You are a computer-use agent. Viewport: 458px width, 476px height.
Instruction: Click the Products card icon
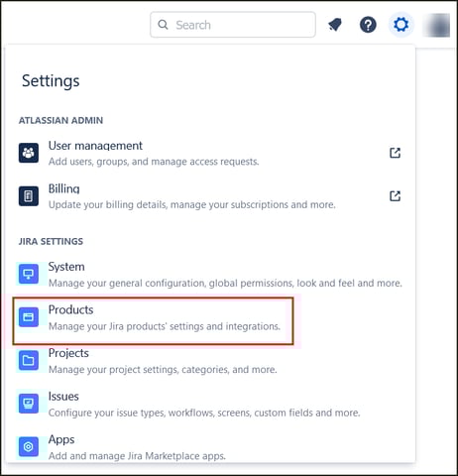pyautogui.click(x=29, y=317)
